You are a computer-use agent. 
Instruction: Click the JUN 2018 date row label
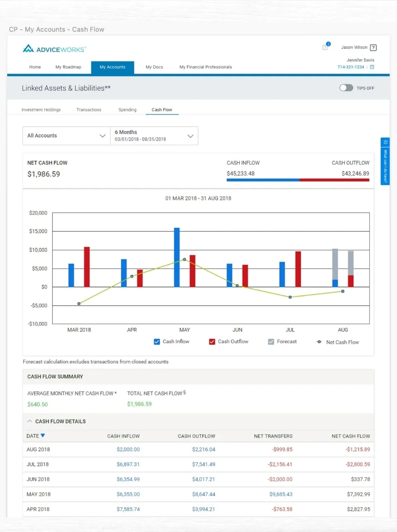click(38, 479)
